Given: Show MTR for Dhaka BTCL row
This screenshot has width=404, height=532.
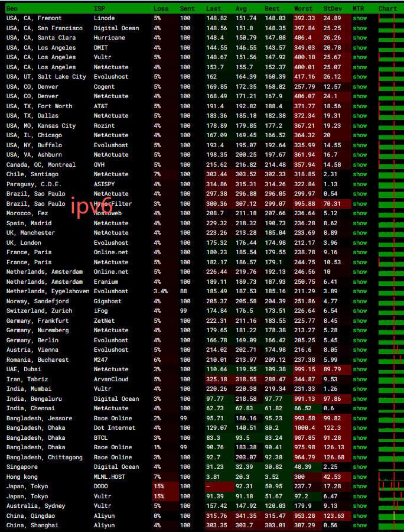Looking at the screenshot, I should [x=360, y=438].
